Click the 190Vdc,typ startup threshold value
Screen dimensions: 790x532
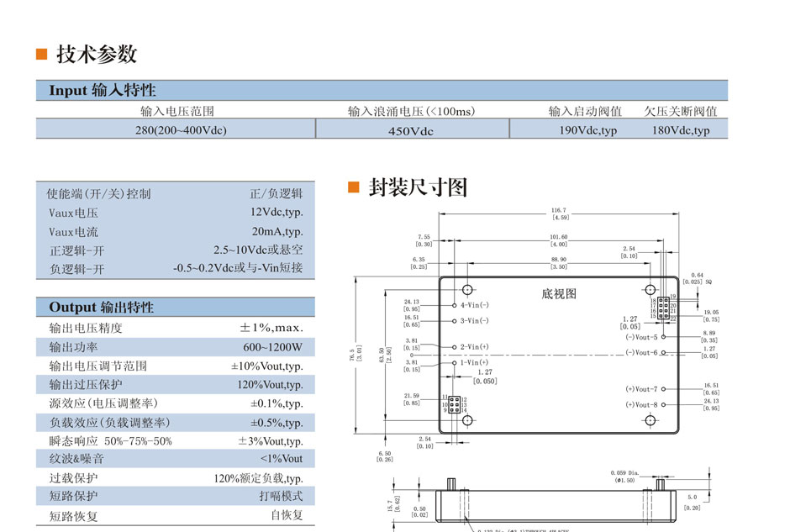(588, 130)
